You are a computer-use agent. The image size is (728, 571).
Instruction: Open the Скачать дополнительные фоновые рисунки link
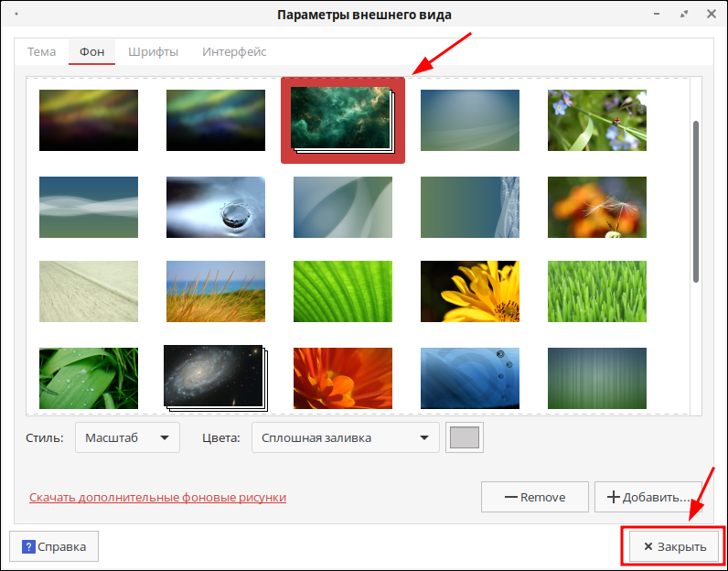157,498
